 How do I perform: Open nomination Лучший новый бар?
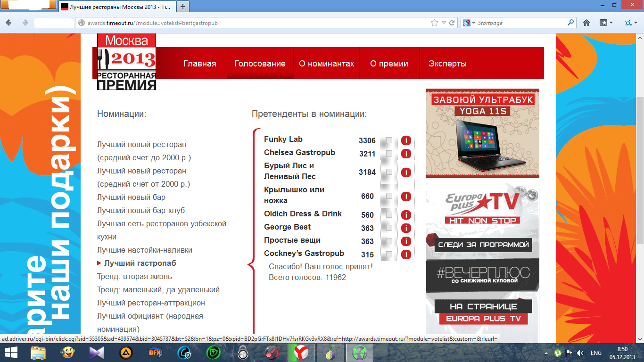pos(131,197)
